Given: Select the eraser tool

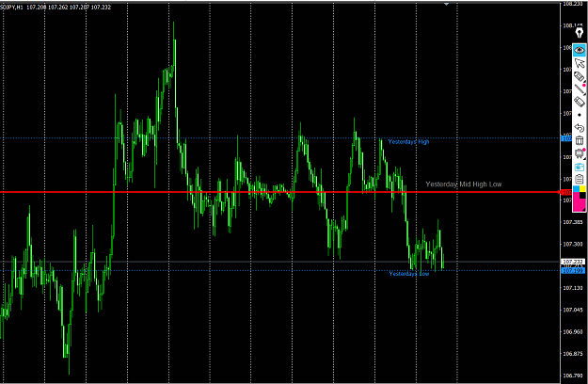Looking at the screenshot, I should (580, 102).
